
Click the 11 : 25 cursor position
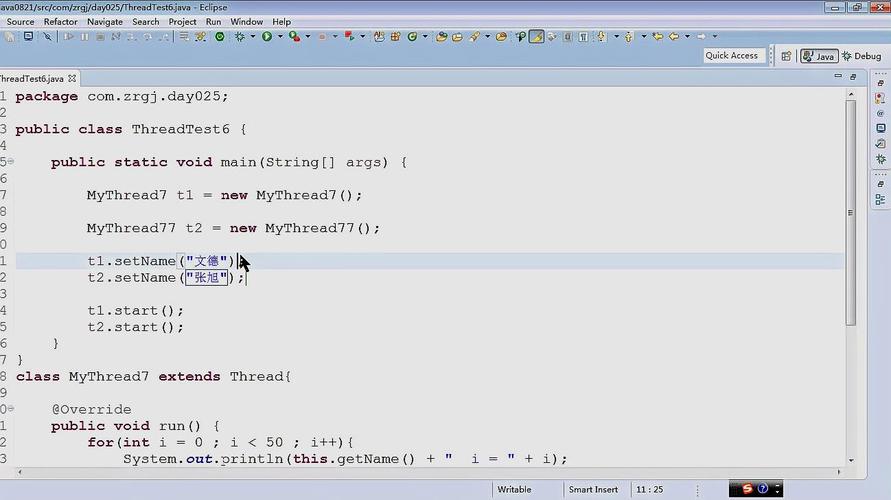click(649, 489)
